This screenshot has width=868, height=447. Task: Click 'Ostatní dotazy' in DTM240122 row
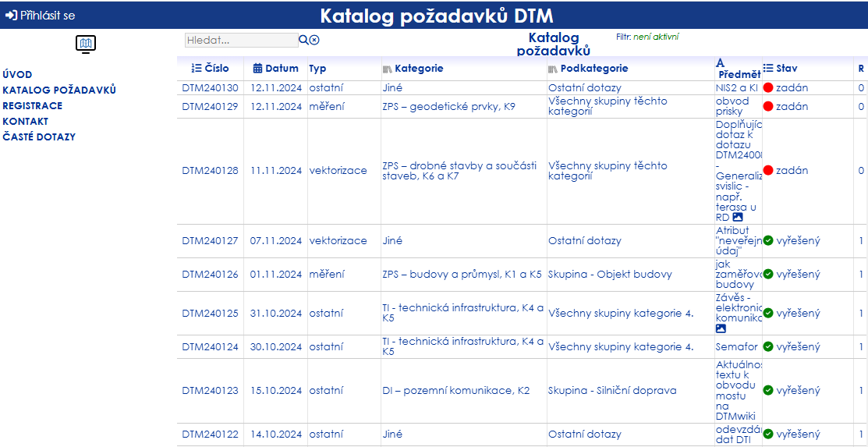click(x=585, y=435)
